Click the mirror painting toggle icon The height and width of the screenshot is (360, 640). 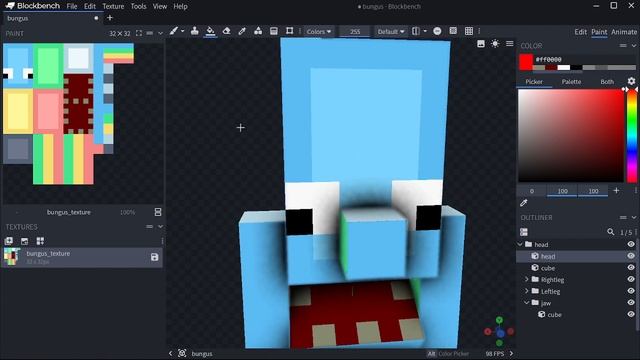[x=416, y=31]
